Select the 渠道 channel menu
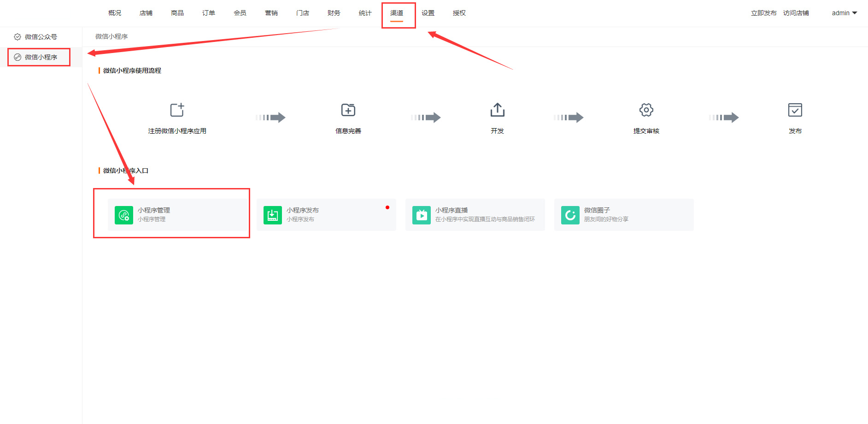The width and height of the screenshot is (868, 424). 397,13
